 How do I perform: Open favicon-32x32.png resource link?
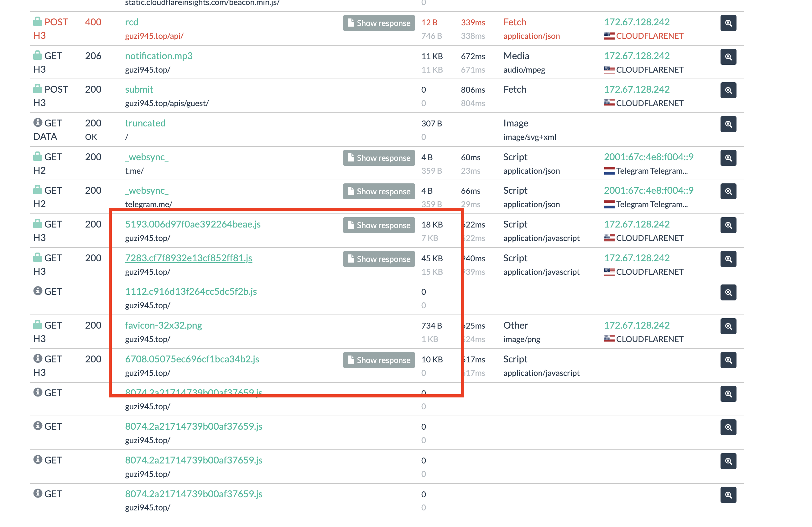(x=163, y=325)
